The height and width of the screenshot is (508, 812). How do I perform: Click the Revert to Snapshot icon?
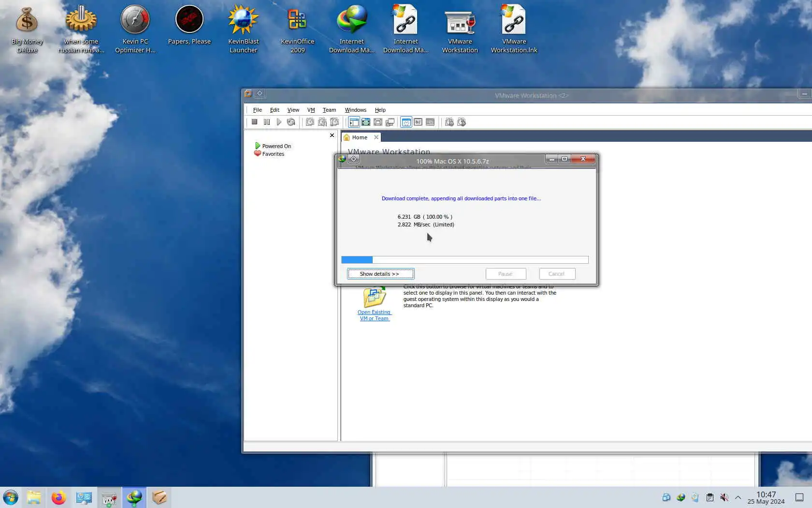[x=322, y=122]
